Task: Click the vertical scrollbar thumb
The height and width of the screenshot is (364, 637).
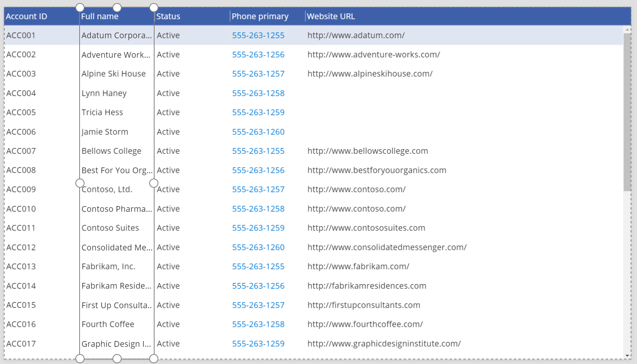Action: 627,112
